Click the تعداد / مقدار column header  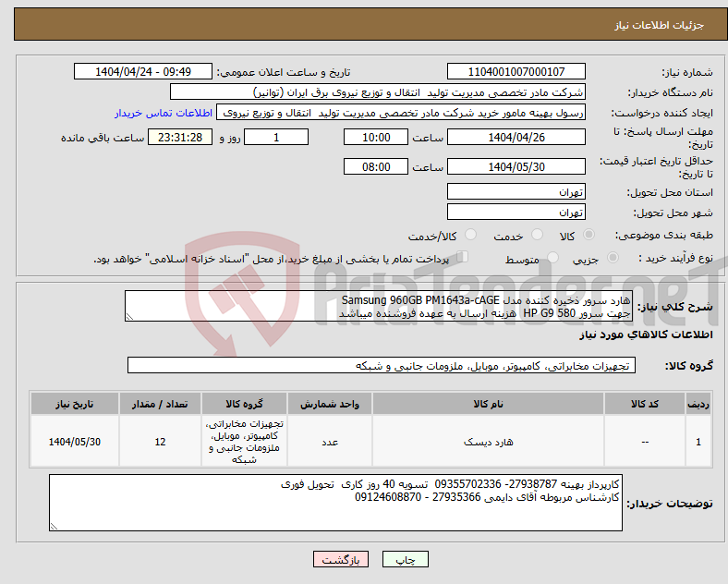pos(160,404)
